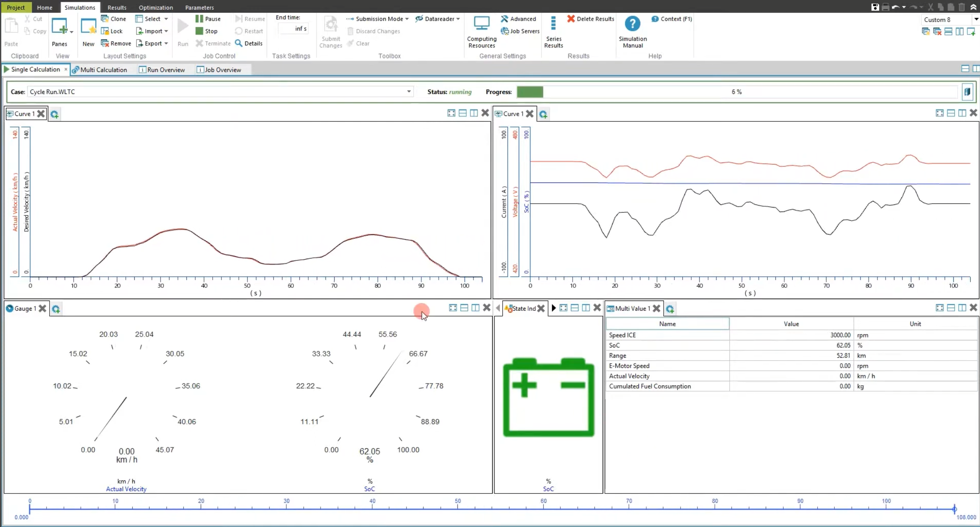Open the Details job control view
Screen dimensions: 980x527
point(249,43)
